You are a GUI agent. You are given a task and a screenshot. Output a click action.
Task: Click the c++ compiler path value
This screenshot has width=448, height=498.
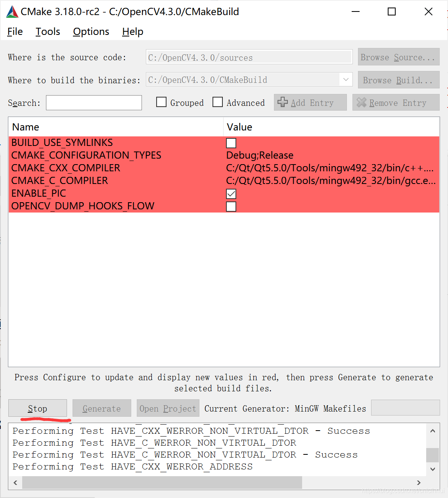click(330, 168)
